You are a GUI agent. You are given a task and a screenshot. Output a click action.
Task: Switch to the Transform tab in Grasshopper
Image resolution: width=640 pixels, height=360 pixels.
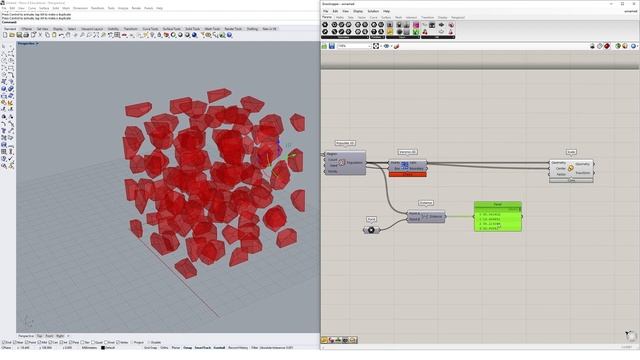tap(427, 18)
